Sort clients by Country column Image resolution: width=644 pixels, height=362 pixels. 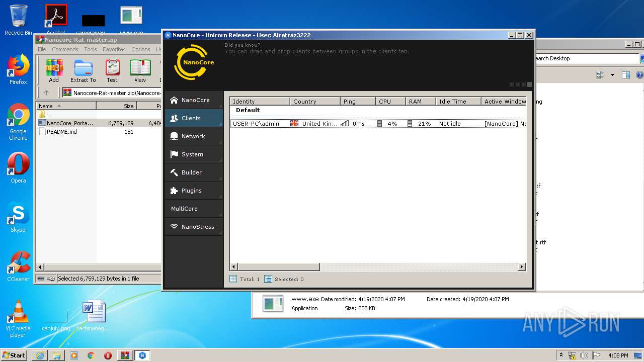point(315,101)
